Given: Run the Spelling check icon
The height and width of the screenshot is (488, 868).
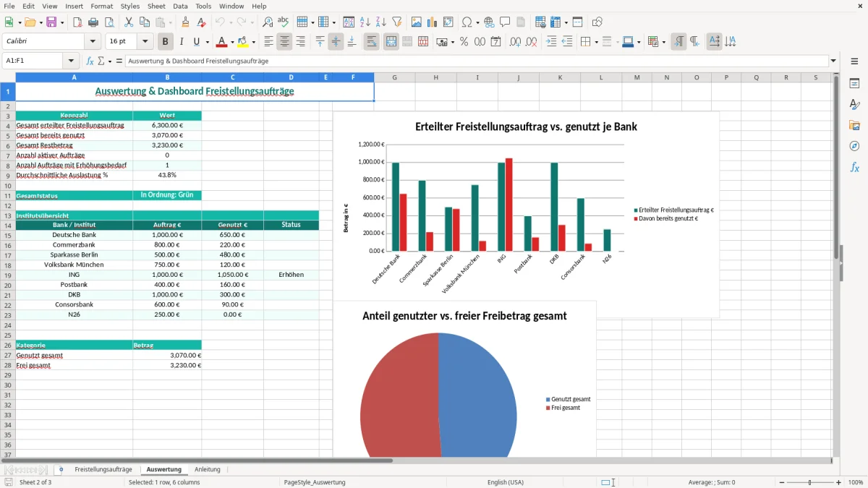Looking at the screenshot, I should pyautogui.click(x=283, y=22).
